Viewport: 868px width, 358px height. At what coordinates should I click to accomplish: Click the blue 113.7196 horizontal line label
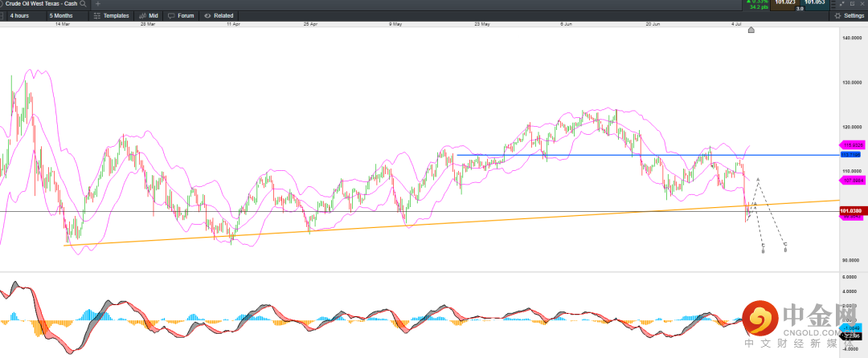pyautogui.click(x=850, y=155)
